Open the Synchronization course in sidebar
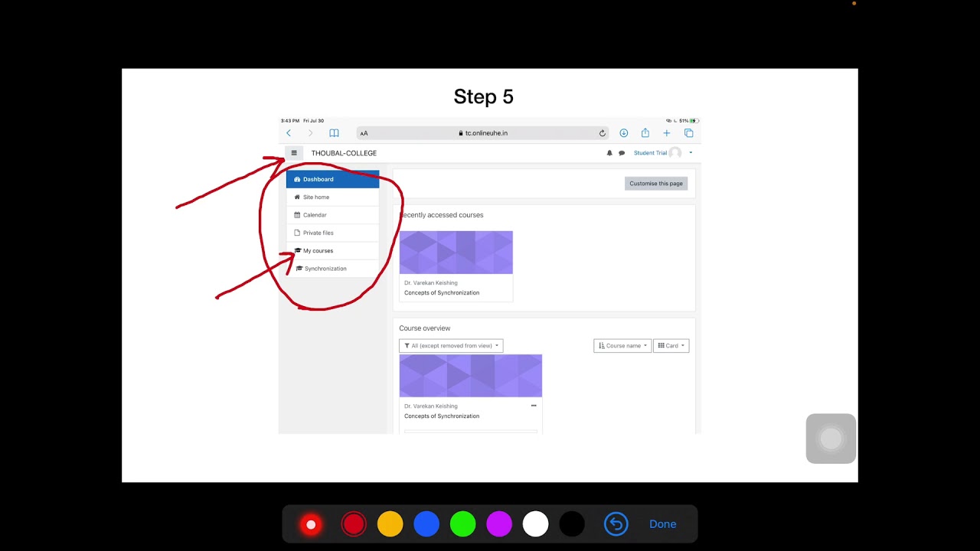980x551 pixels. point(332,269)
